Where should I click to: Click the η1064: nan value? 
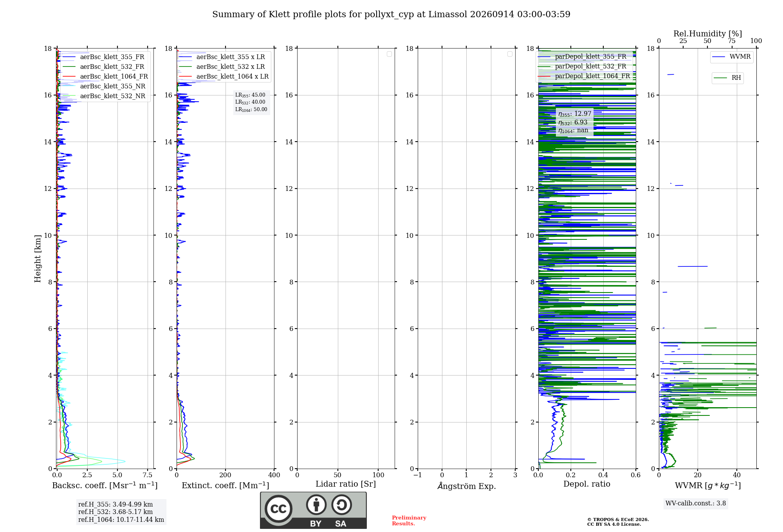coord(573,130)
